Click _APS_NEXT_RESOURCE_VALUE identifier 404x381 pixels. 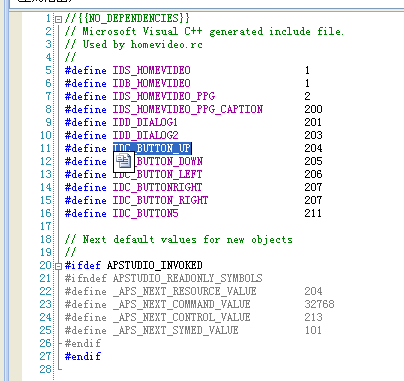[x=184, y=291]
